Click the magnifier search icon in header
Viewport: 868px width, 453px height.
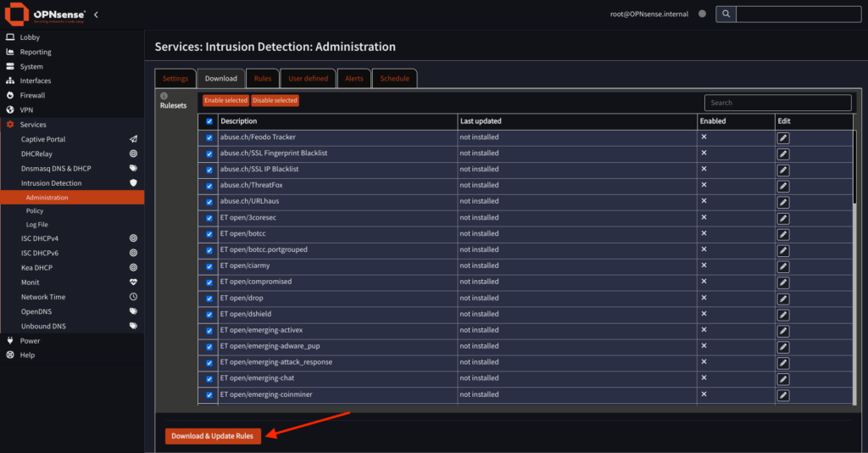pyautogui.click(x=726, y=14)
